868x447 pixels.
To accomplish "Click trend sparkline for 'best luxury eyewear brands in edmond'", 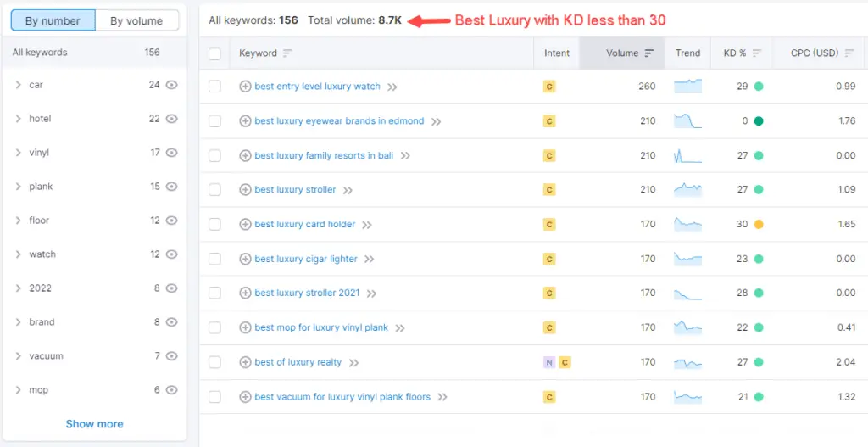I will click(x=687, y=120).
